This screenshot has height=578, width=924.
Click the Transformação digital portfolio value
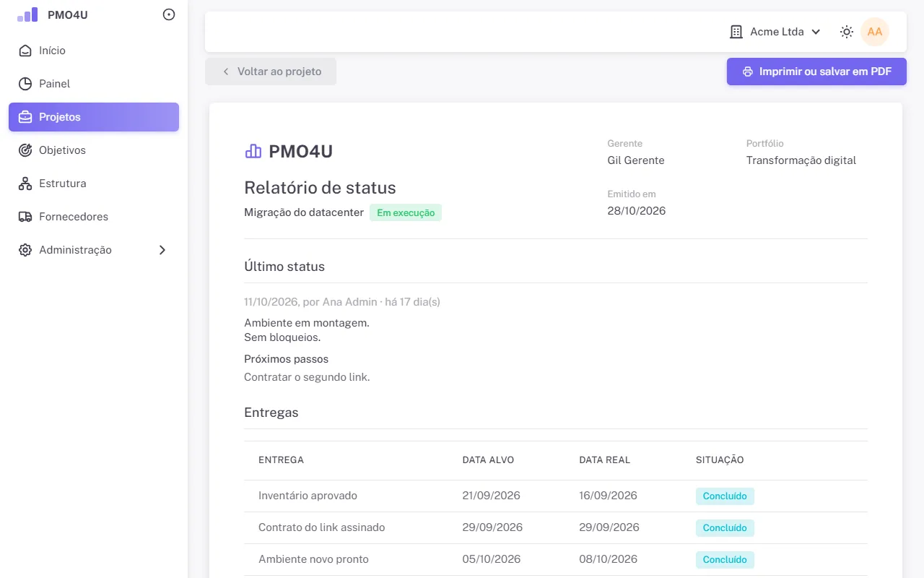click(x=801, y=160)
